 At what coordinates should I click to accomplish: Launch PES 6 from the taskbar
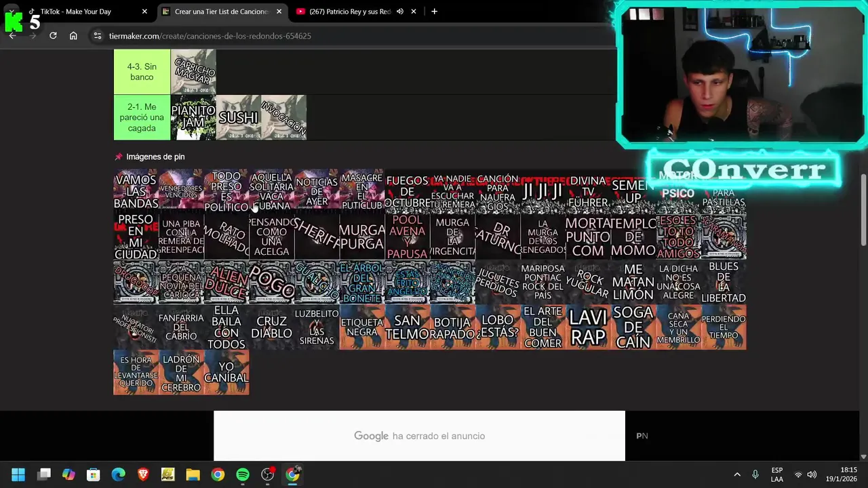[x=167, y=474]
